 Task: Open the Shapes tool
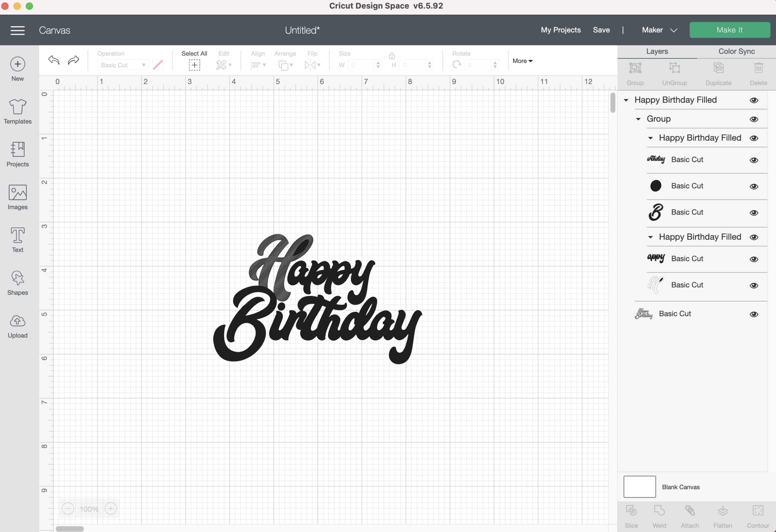(17, 282)
